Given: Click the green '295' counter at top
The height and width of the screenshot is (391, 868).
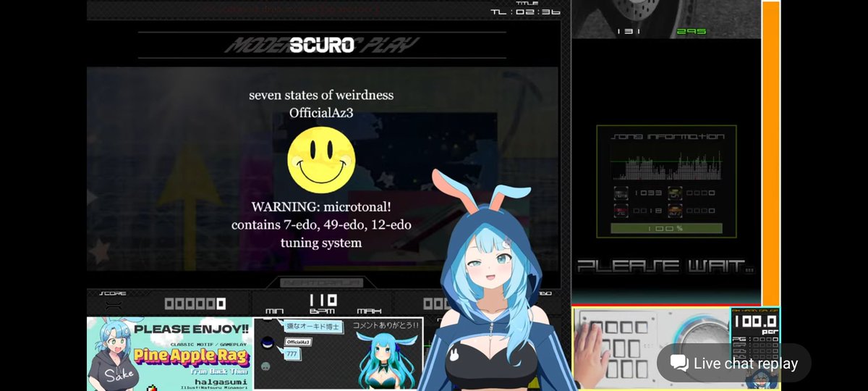Looking at the screenshot, I should pyautogui.click(x=691, y=31).
